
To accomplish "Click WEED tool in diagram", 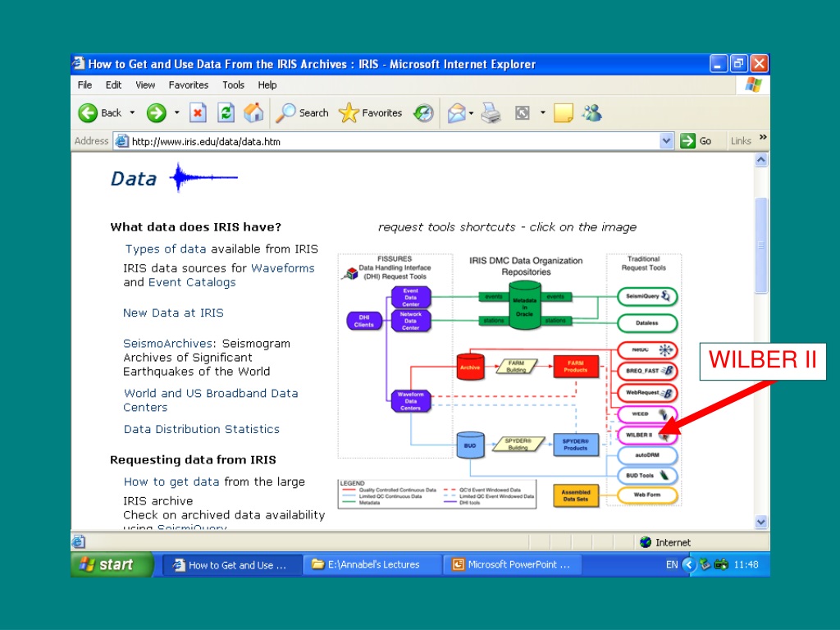I will point(647,414).
